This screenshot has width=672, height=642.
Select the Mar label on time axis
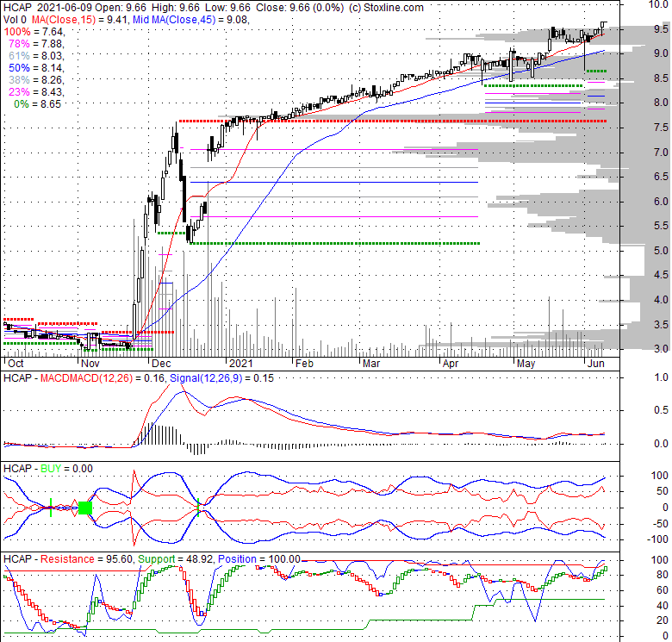[370, 364]
